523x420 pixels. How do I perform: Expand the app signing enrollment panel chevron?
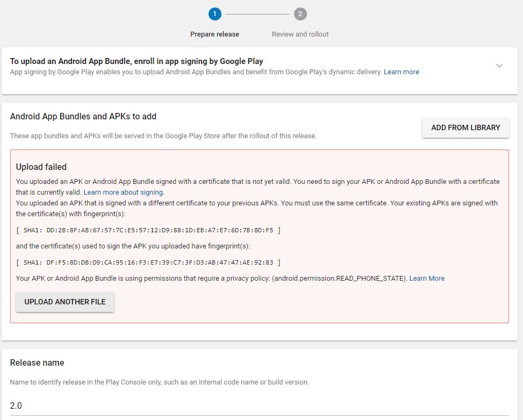coord(499,66)
